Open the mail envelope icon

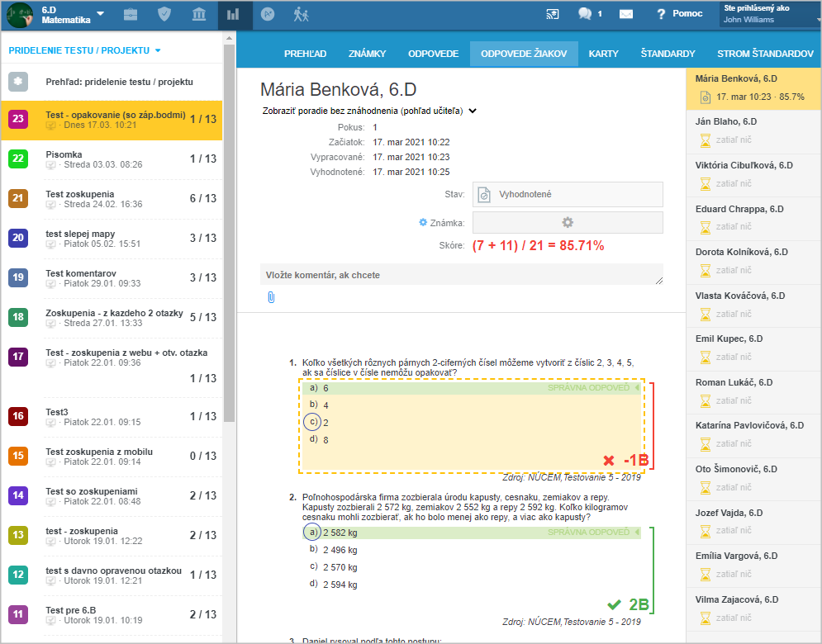(626, 14)
